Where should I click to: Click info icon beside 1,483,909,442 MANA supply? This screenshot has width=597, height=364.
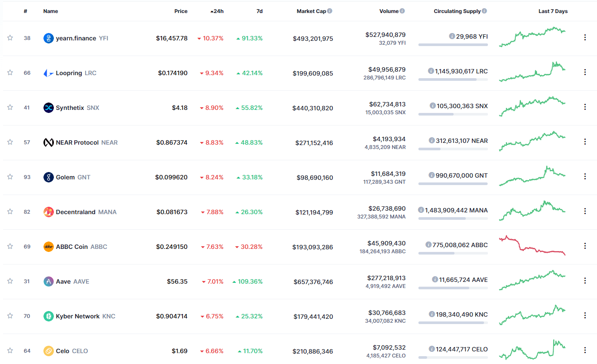point(421,210)
